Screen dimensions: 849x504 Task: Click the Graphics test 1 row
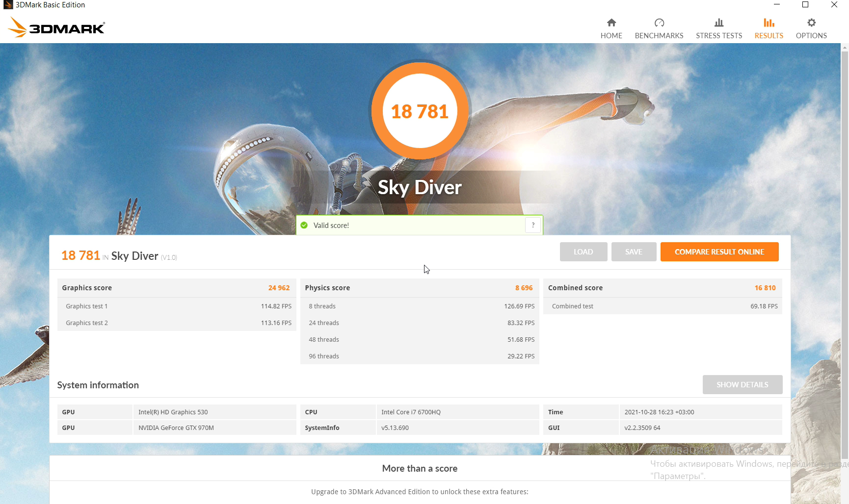coord(177,306)
